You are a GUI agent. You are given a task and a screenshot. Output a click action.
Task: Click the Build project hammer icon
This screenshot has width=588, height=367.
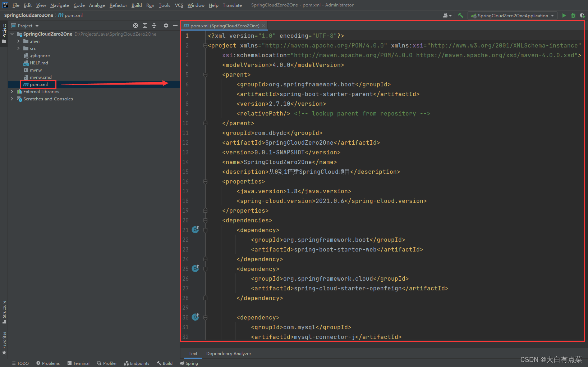[x=460, y=15]
